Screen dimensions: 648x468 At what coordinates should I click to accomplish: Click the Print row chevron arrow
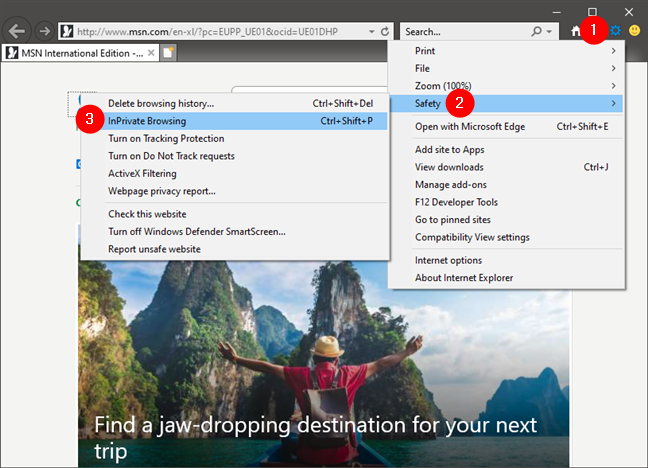point(614,51)
